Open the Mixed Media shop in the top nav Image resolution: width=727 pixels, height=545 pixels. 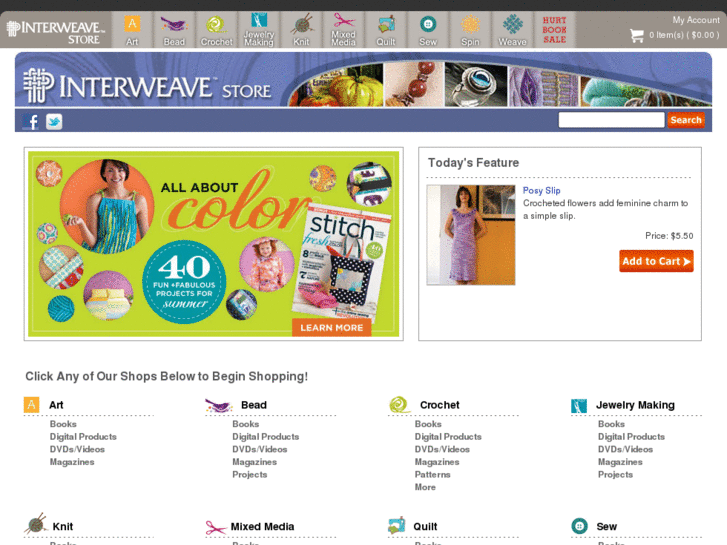point(343,30)
